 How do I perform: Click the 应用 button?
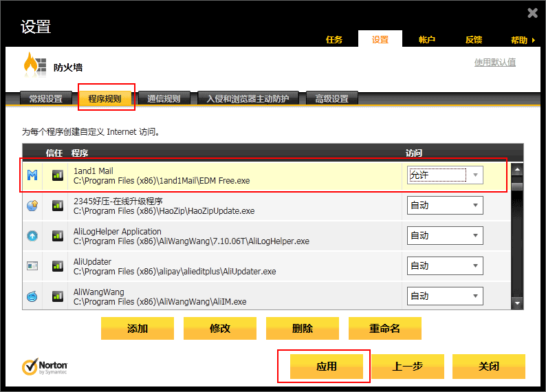coord(327,367)
